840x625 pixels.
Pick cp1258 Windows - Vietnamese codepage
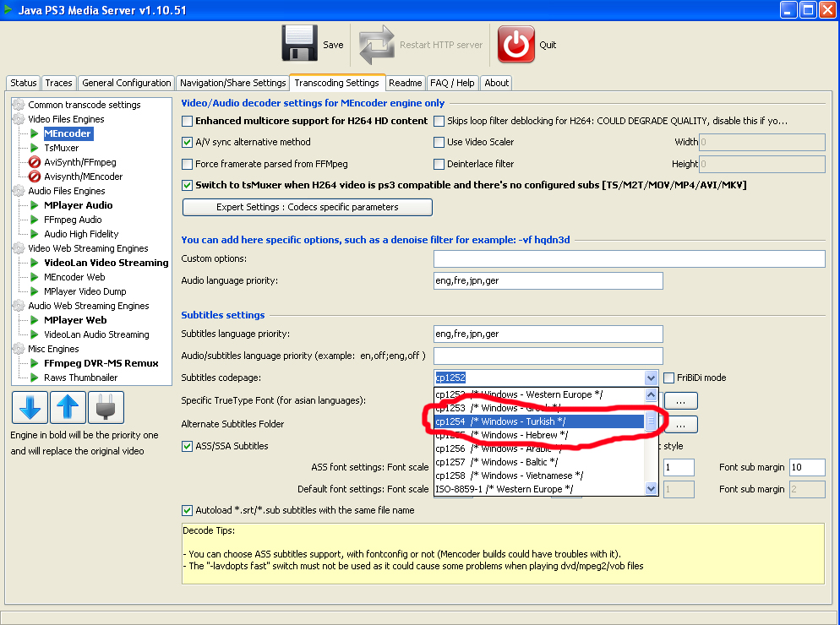click(x=539, y=476)
